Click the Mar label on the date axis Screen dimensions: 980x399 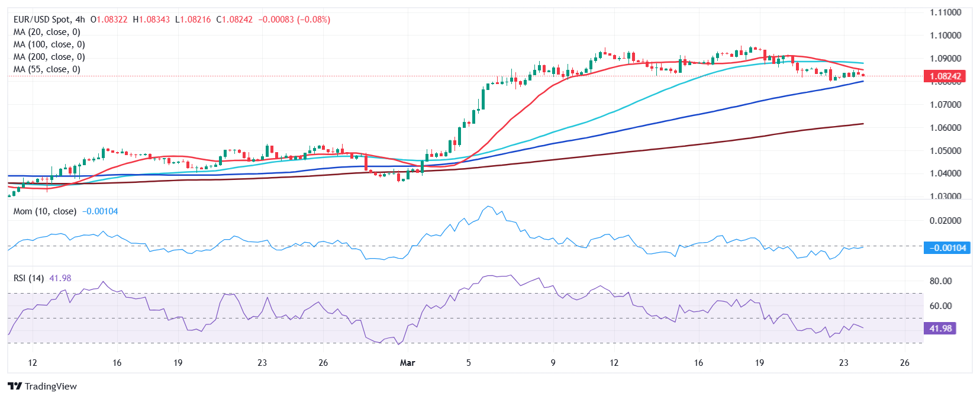coord(407,363)
